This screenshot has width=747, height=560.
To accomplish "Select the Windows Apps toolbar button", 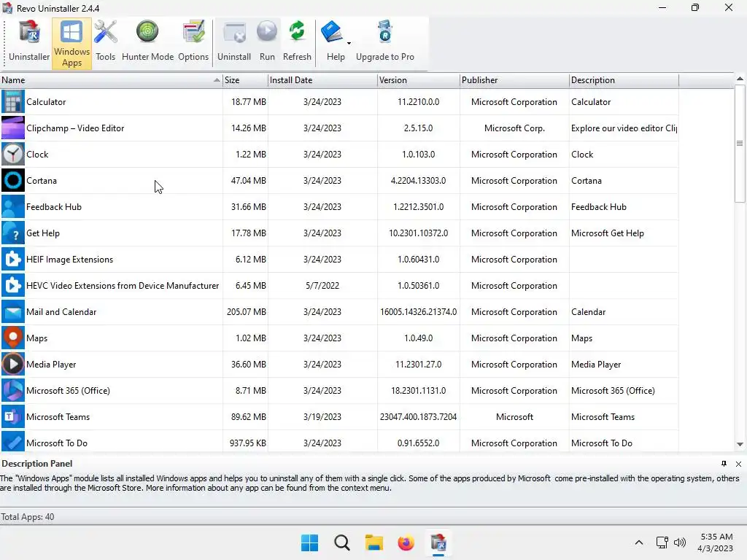I will [x=72, y=43].
